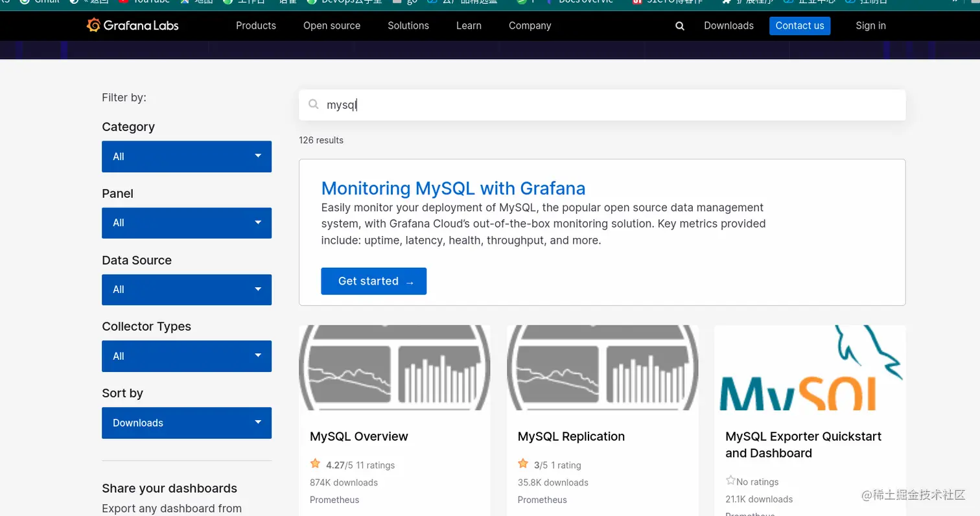The height and width of the screenshot is (516, 980).
Task: Open the Open source menu
Action: (332, 26)
